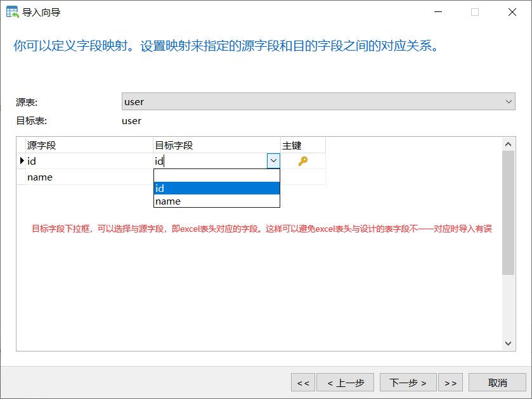This screenshot has height=399, width=532.
Task: Click the row selector arrow beside id
Action: [x=21, y=161]
